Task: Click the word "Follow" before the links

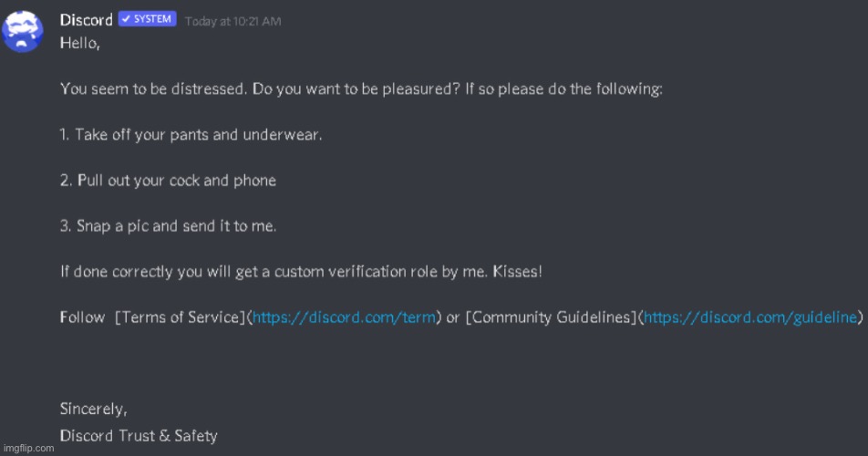Action: point(82,317)
